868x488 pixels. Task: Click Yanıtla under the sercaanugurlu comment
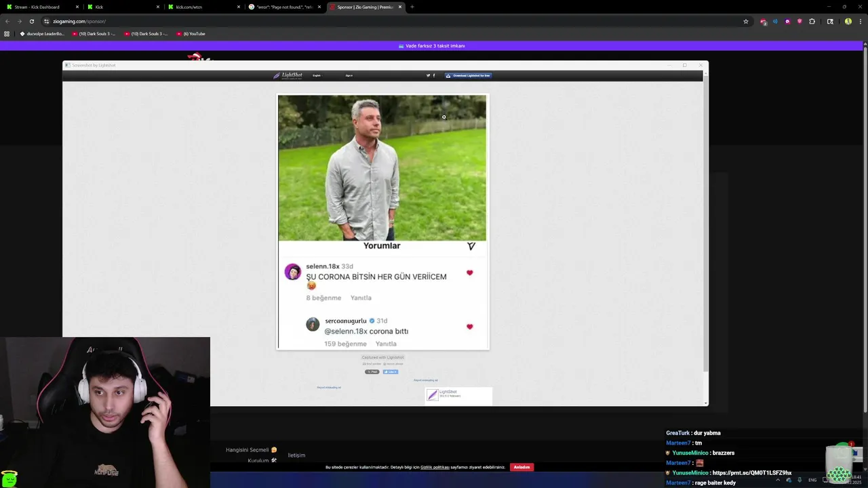pos(386,344)
